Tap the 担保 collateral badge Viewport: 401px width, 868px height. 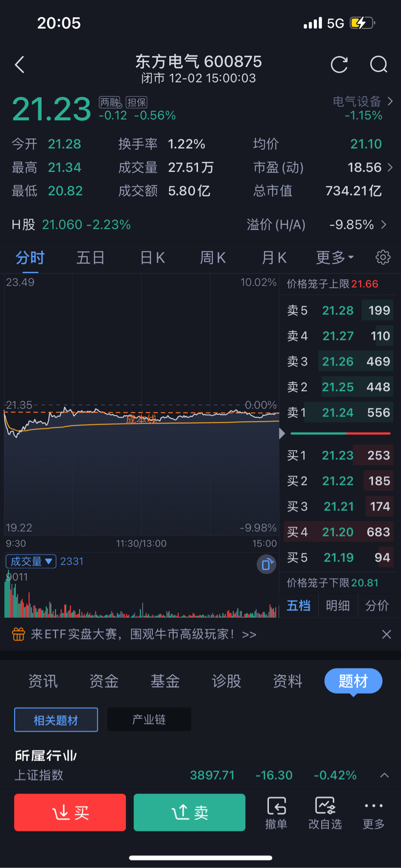pos(136,102)
